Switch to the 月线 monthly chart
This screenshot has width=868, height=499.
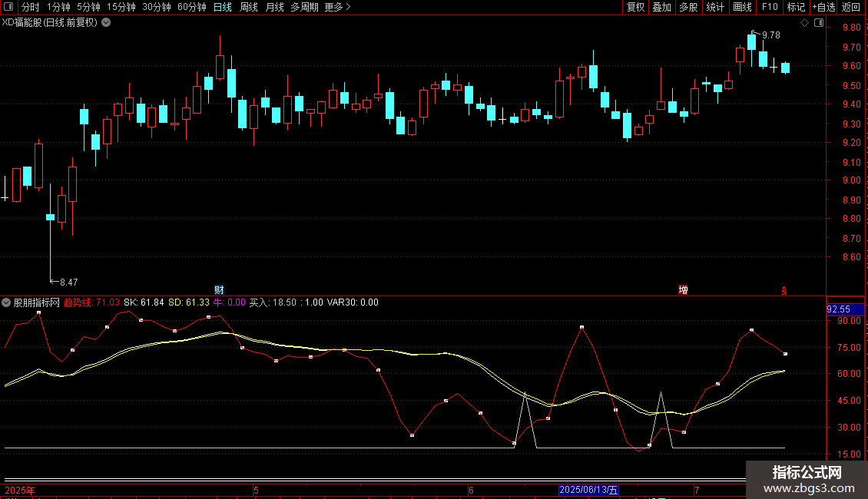[274, 8]
